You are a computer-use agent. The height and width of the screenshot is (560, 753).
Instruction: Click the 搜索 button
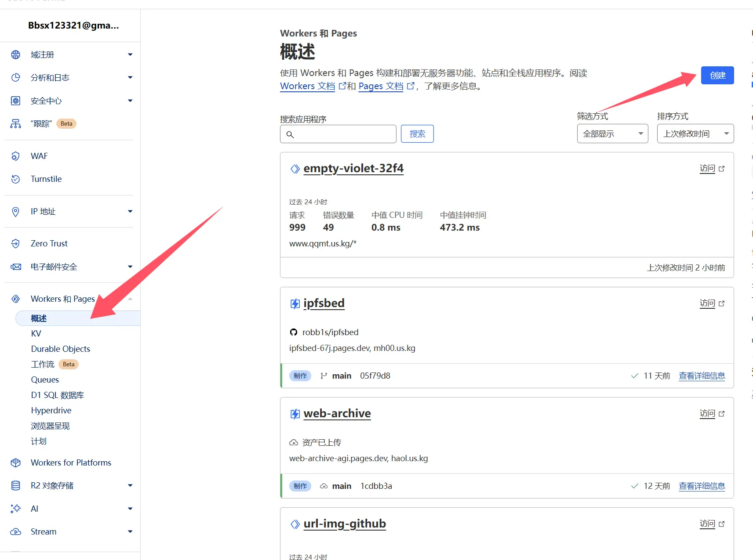pos(417,134)
